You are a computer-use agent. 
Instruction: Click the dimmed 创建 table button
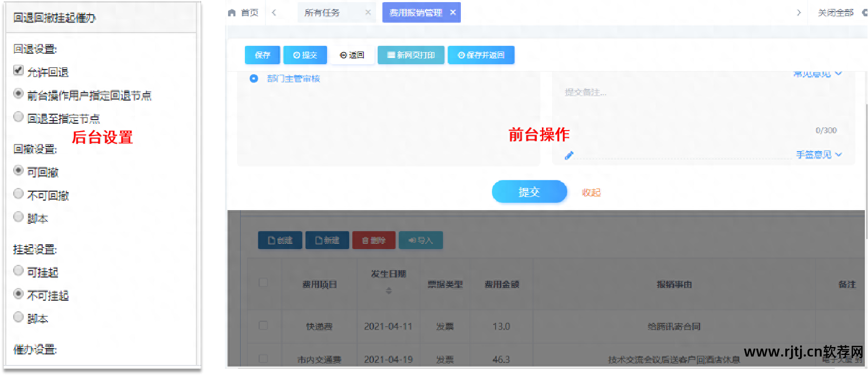[280, 240]
